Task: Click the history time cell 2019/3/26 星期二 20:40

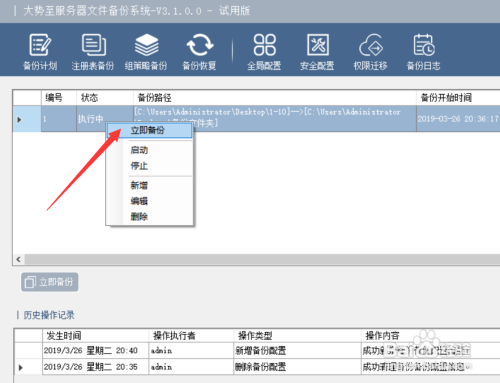Action: click(x=95, y=351)
